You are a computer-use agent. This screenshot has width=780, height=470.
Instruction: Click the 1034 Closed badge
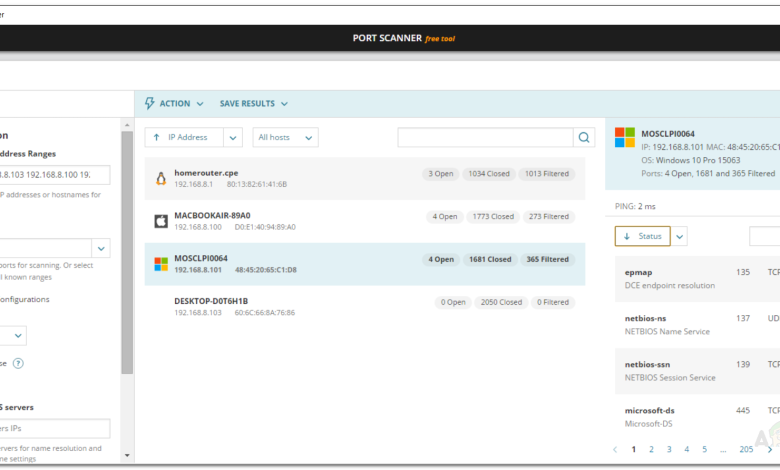tap(489, 174)
